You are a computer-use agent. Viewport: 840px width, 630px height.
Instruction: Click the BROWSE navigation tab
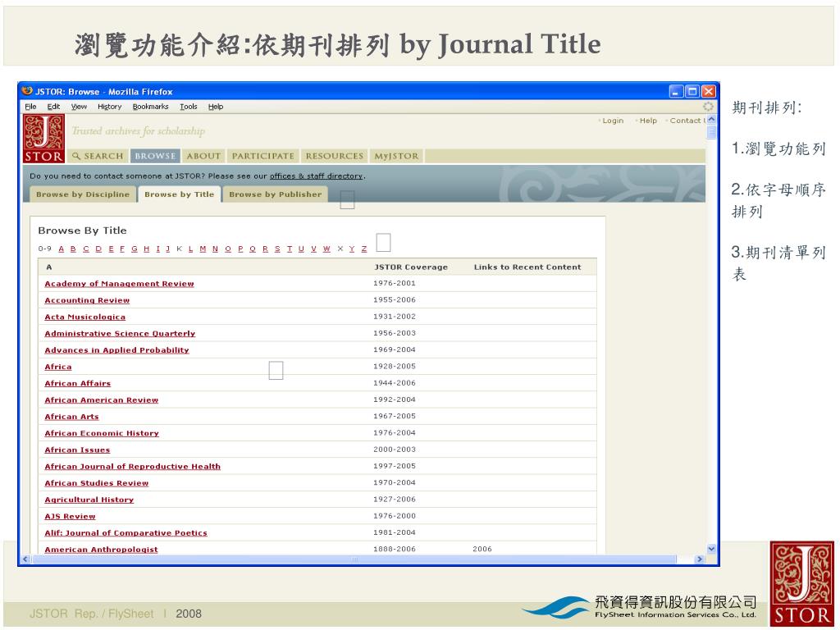155,156
